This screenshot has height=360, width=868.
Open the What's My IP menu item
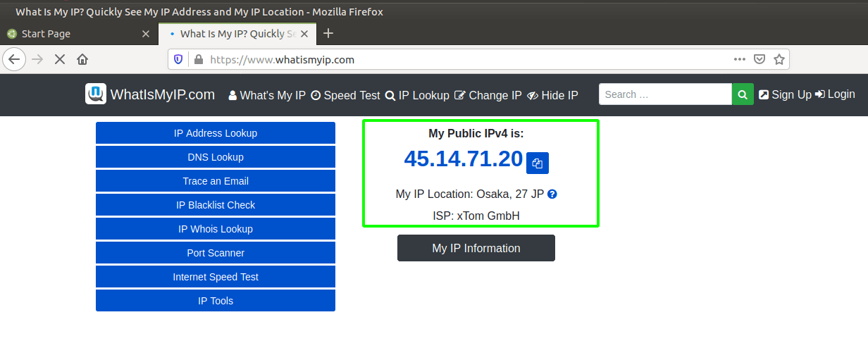267,95
